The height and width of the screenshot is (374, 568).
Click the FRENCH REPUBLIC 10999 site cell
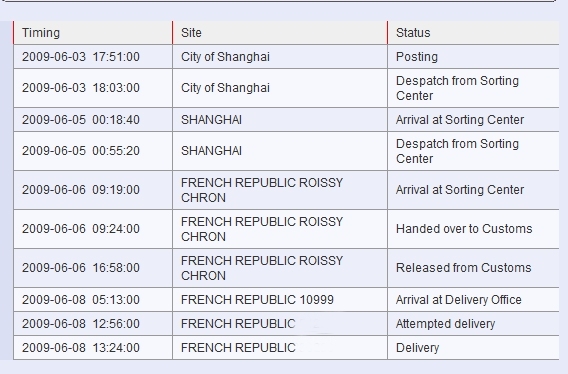(x=280, y=300)
